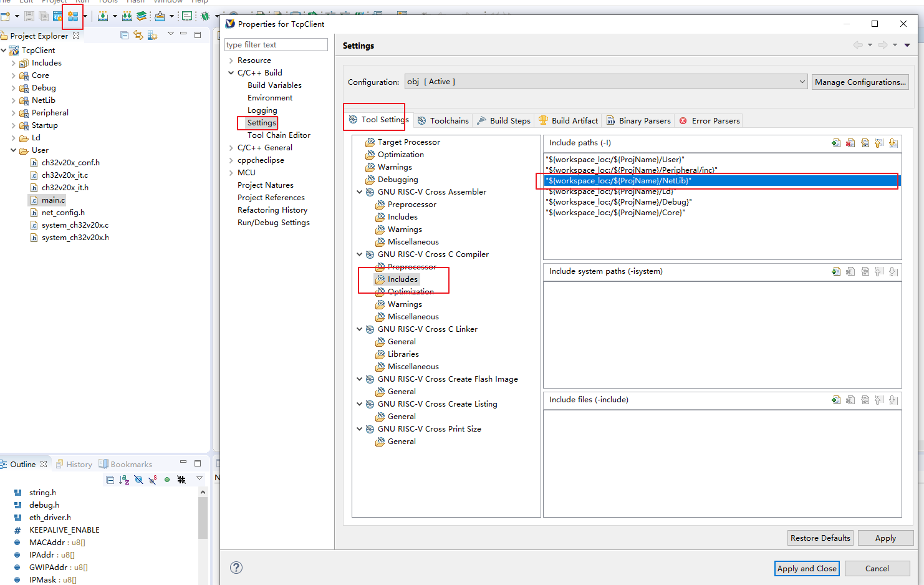The image size is (924, 585).
Task: Collapse all in Project Explorer toolbar
Action: pos(124,36)
